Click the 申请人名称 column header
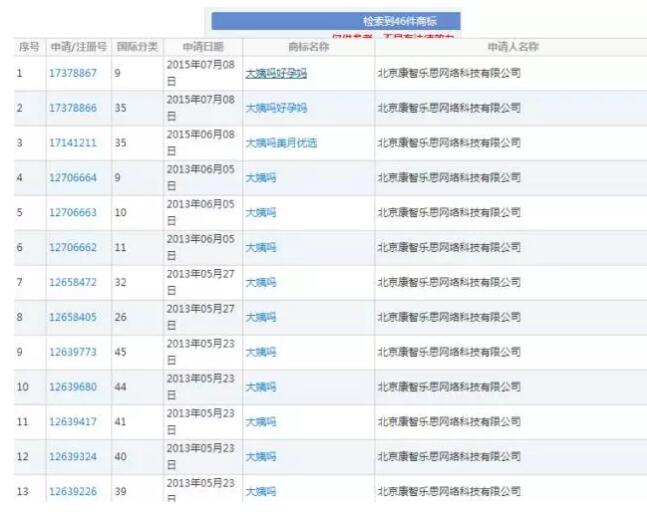The image size is (647, 520). pyautogui.click(x=513, y=47)
